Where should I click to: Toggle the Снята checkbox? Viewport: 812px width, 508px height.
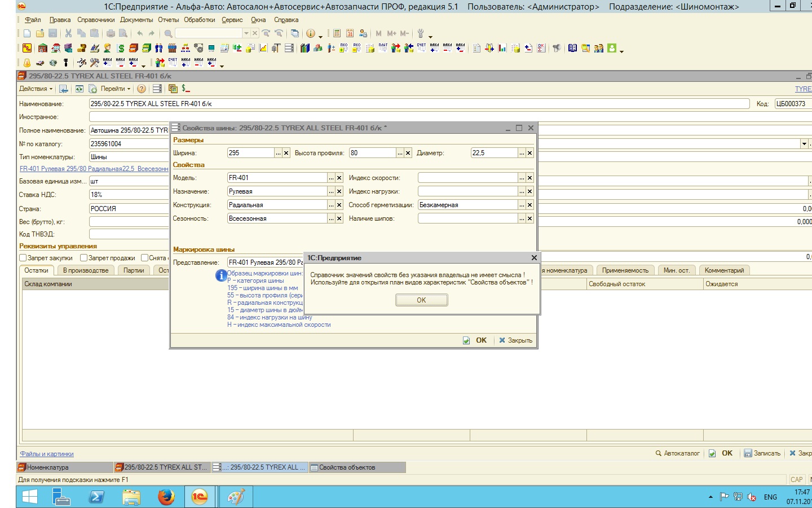[144, 258]
